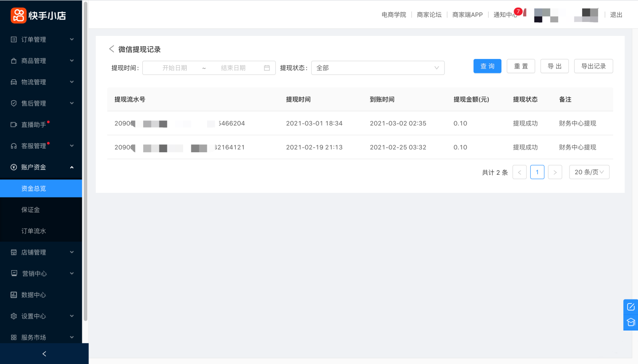Click the 退出 logout link
The height and width of the screenshot is (364, 638).
(x=616, y=15)
